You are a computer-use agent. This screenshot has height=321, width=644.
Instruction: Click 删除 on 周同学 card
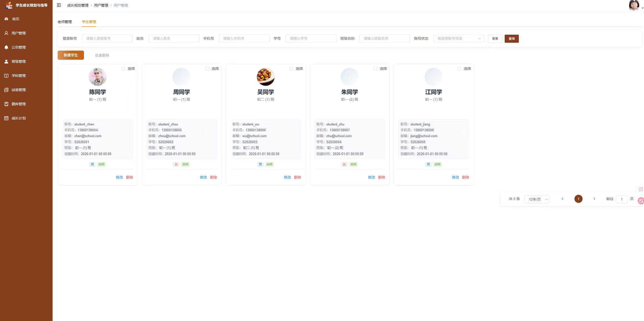point(213,177)
